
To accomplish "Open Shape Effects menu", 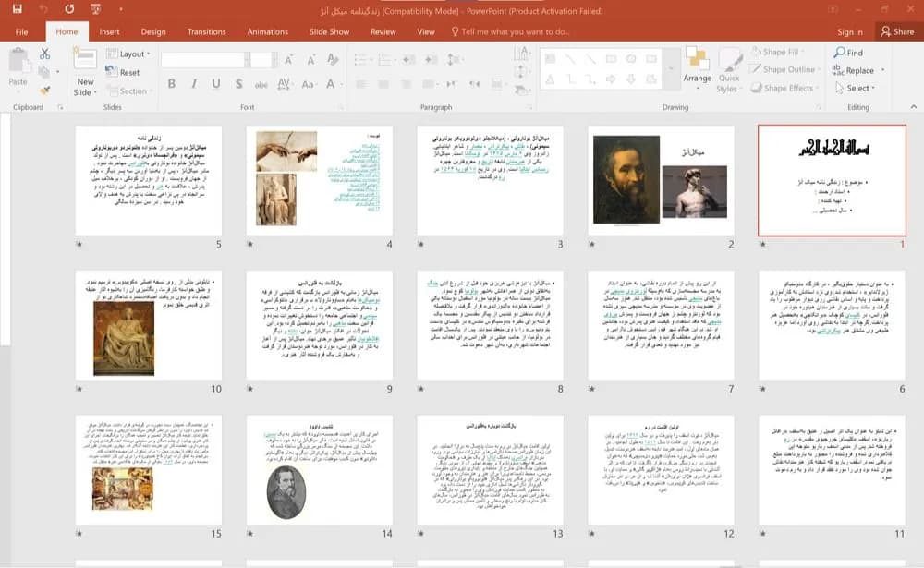I will point(784,88).
